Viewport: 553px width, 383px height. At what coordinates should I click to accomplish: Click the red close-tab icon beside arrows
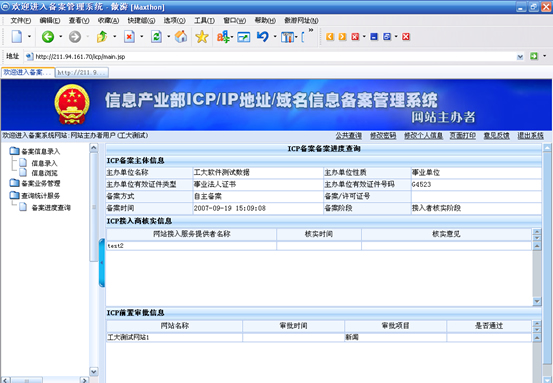tap(355, 37)
